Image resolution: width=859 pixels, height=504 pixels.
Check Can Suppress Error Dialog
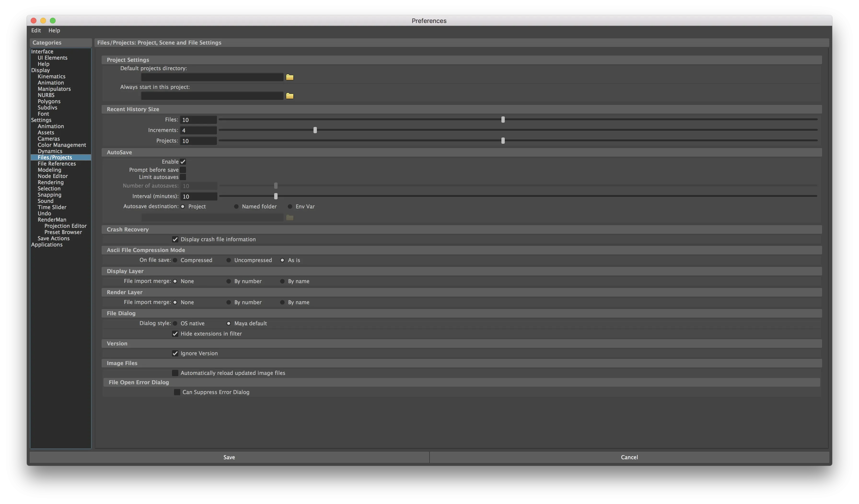177,392
